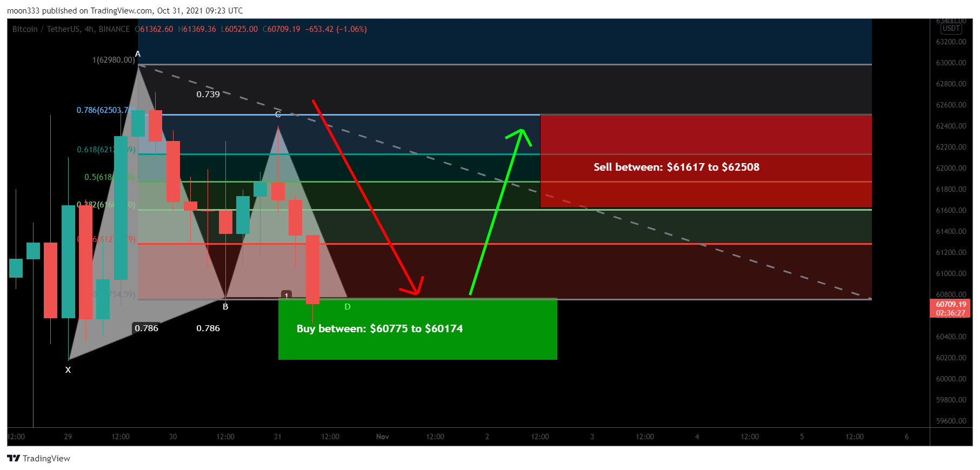Screen dimensions: 980x470
Task: Click the '31' date on time axis
Action: pyautogui.click(x=278, y=437)
